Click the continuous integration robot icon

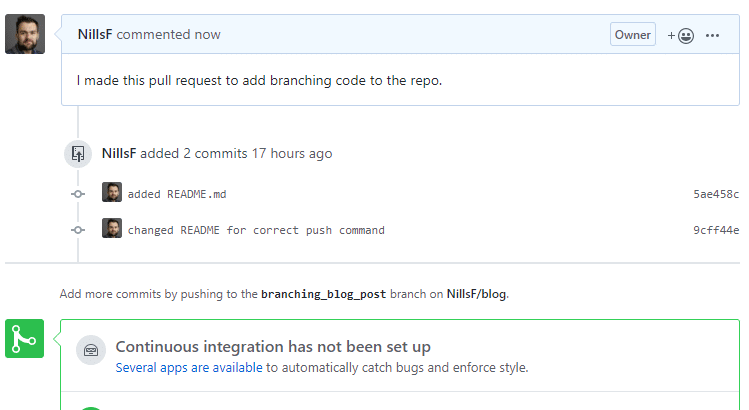pos(91,350)
